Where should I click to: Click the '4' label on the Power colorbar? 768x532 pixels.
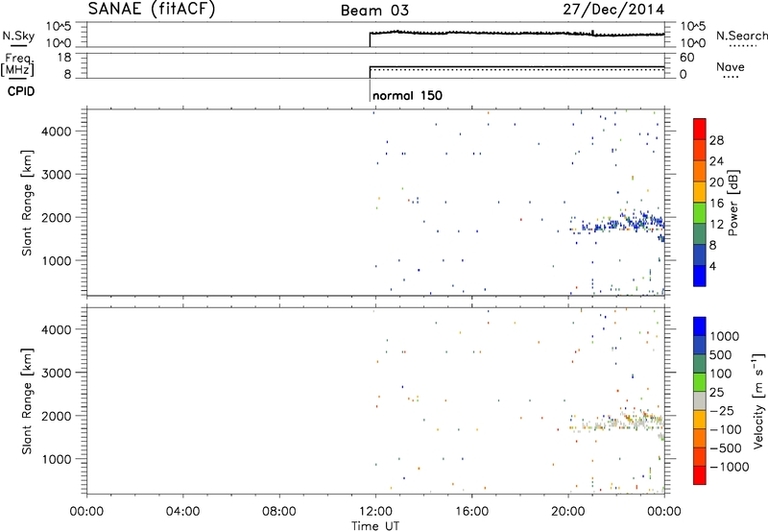[712, 267]
